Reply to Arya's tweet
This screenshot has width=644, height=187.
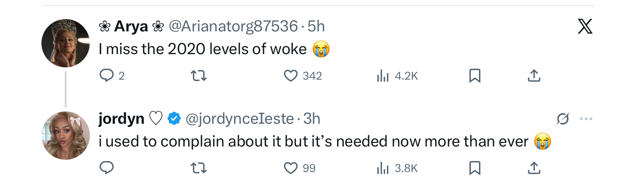(106, 76)
